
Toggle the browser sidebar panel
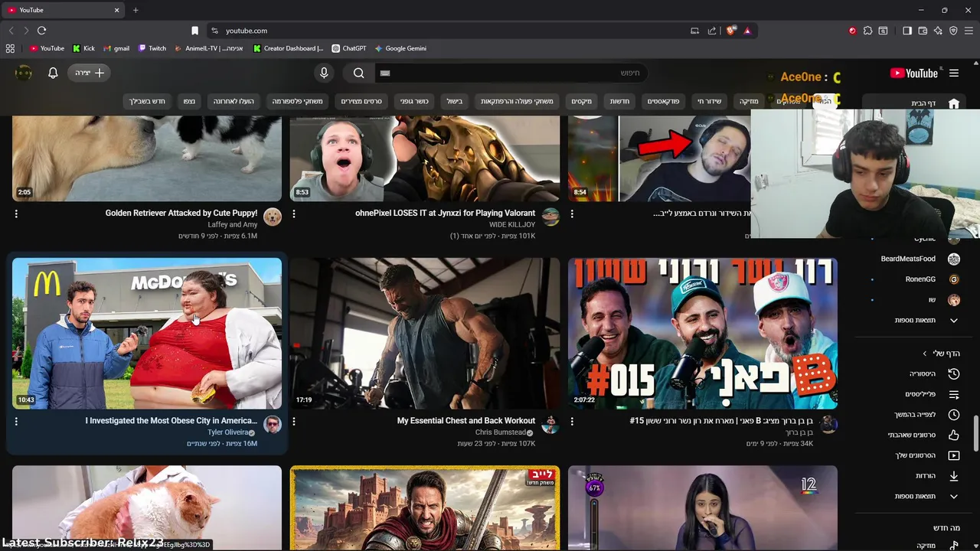pyautogui.click(x=907, y=31)
